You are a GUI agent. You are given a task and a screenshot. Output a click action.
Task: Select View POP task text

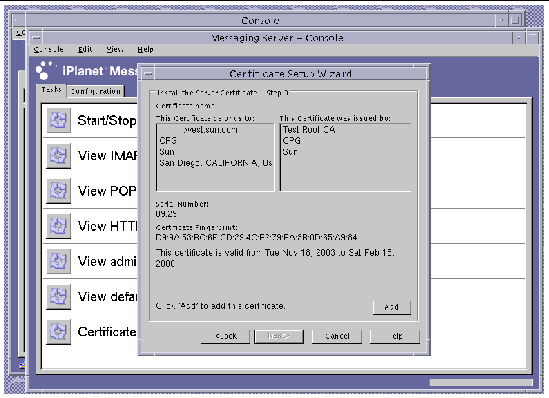107,191
